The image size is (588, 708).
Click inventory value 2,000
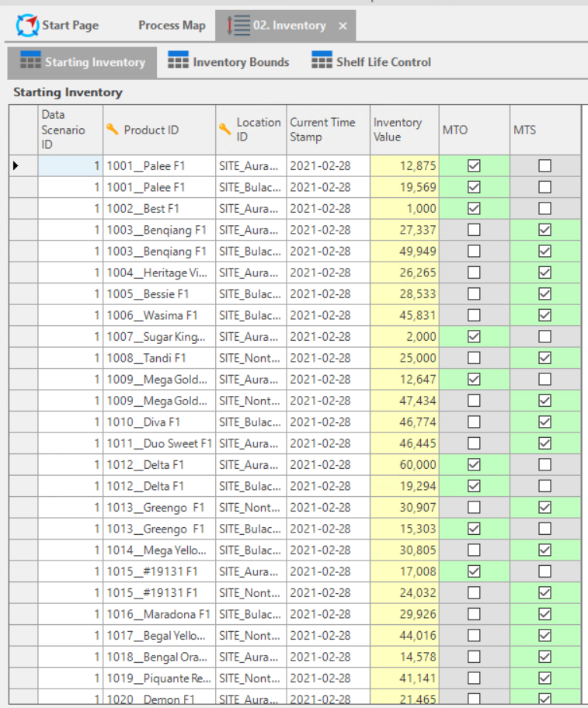[x=405, y=337]
